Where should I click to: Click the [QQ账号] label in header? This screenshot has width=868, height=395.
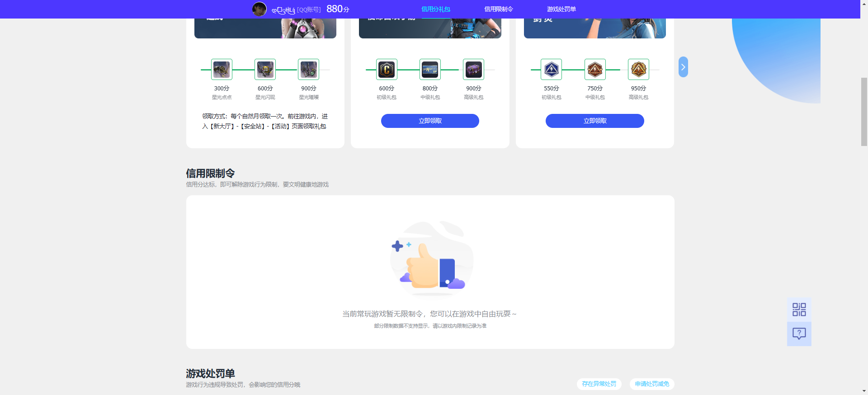pos(309,9)
